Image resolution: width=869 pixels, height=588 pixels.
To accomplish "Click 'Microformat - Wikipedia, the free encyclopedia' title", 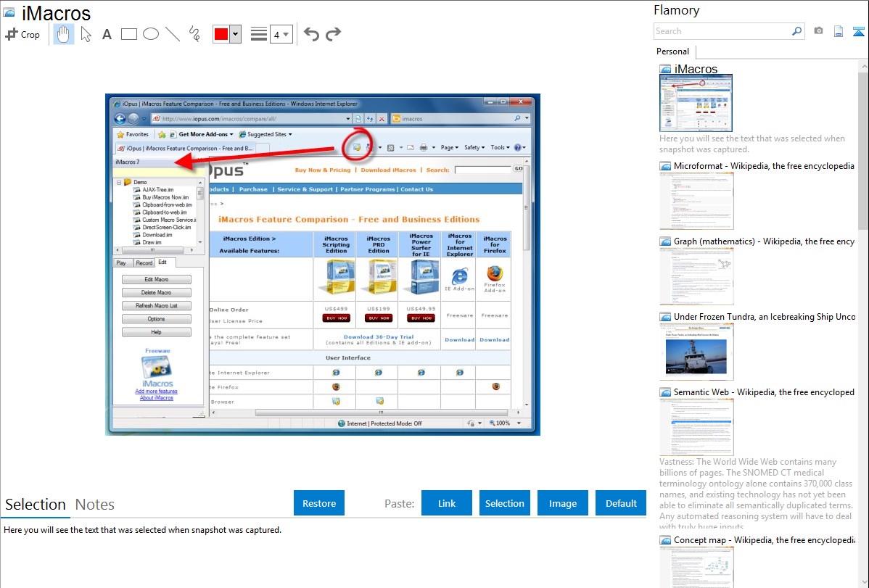I will point(764,166).
